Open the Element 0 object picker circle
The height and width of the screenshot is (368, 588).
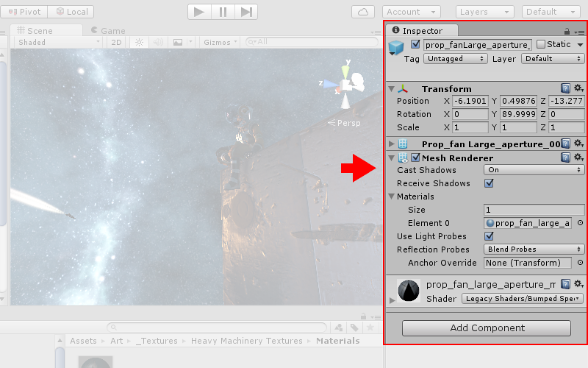[580, 223]
